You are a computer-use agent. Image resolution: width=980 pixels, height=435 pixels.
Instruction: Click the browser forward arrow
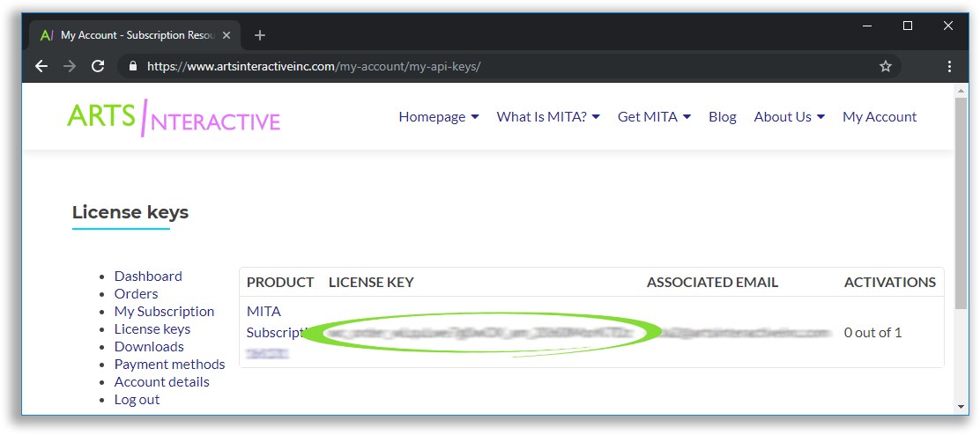[x=70, y=66]
